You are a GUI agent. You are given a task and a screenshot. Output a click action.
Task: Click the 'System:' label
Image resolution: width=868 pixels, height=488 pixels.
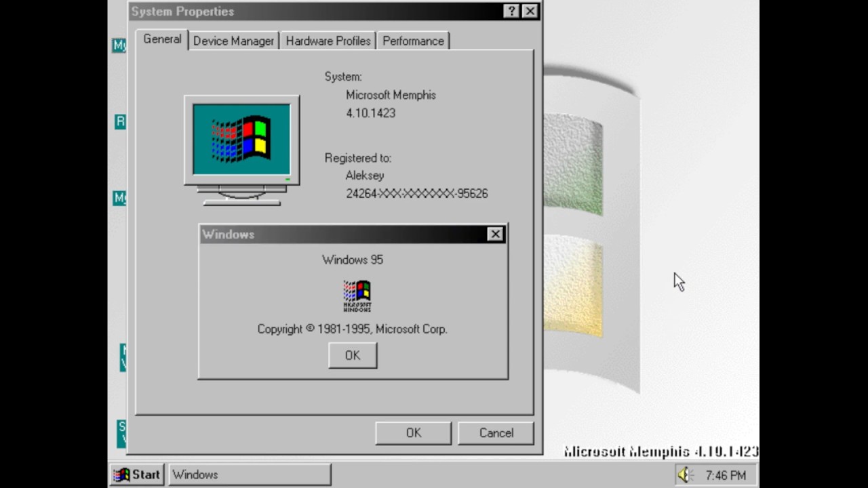[x=343, y=77]
